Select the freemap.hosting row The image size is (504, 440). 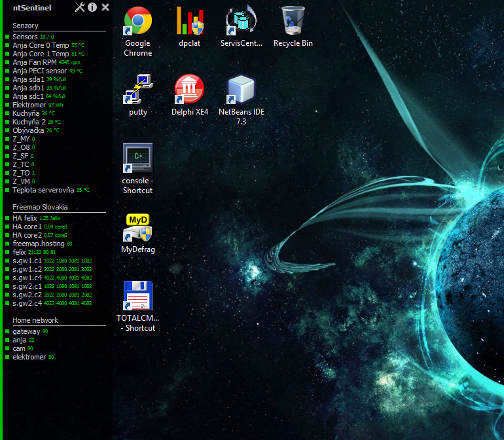[x=39, y=244]
